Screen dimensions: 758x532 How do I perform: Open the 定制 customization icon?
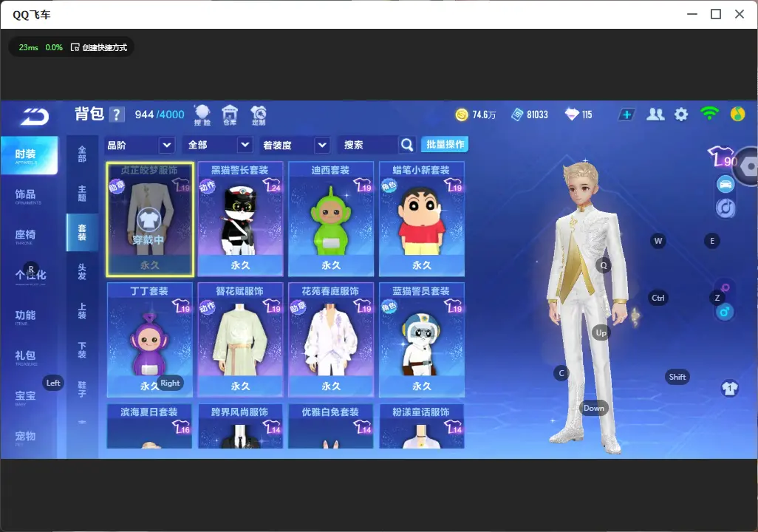(x=259, y=115)
